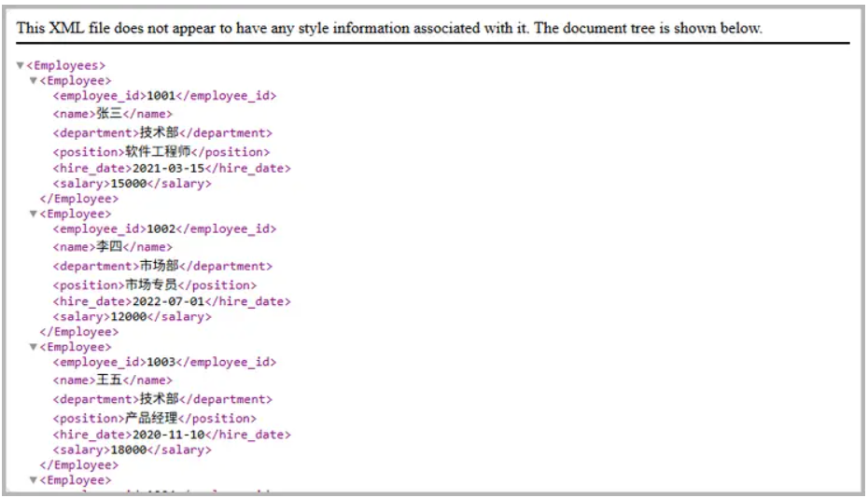Select the salary 15000 line

point(132,184)
